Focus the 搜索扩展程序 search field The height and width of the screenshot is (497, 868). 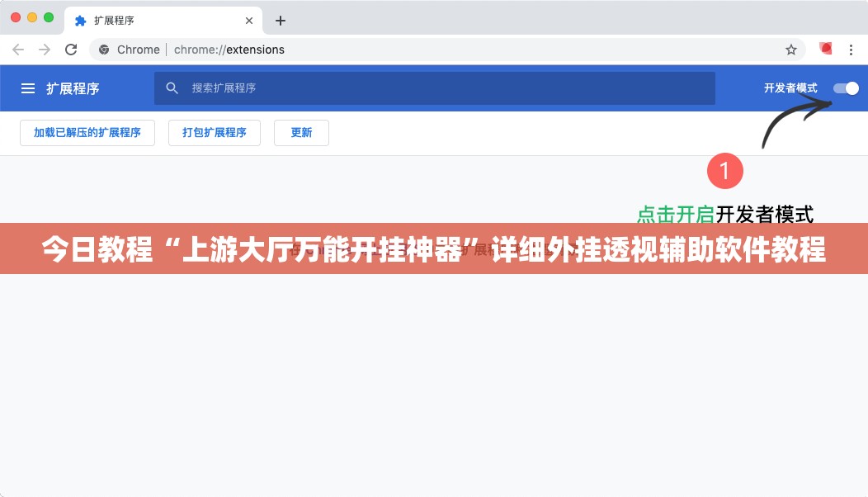pos(435,88)
